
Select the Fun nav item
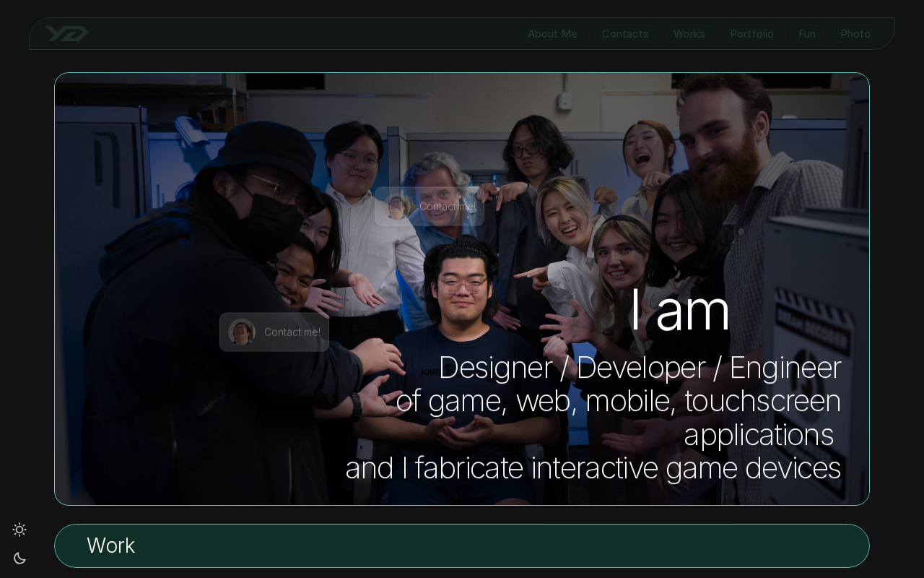(x=807, y=34)
